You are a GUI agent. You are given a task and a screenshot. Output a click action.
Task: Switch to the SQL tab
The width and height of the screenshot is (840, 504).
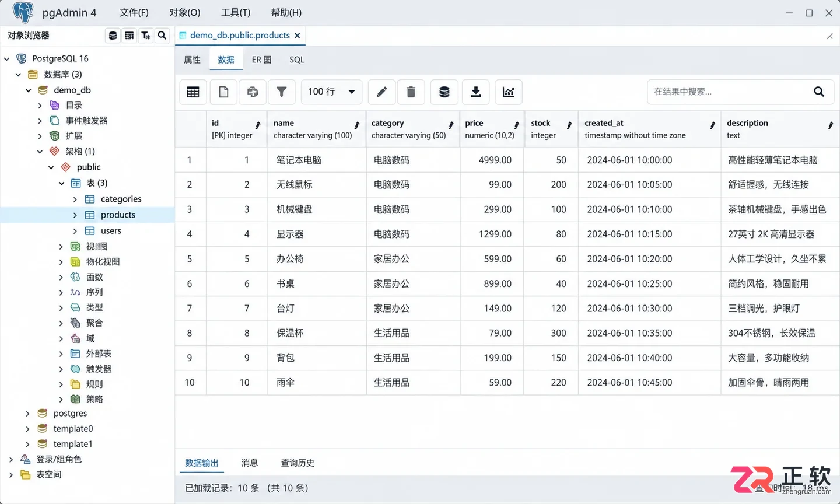(297, 60)
